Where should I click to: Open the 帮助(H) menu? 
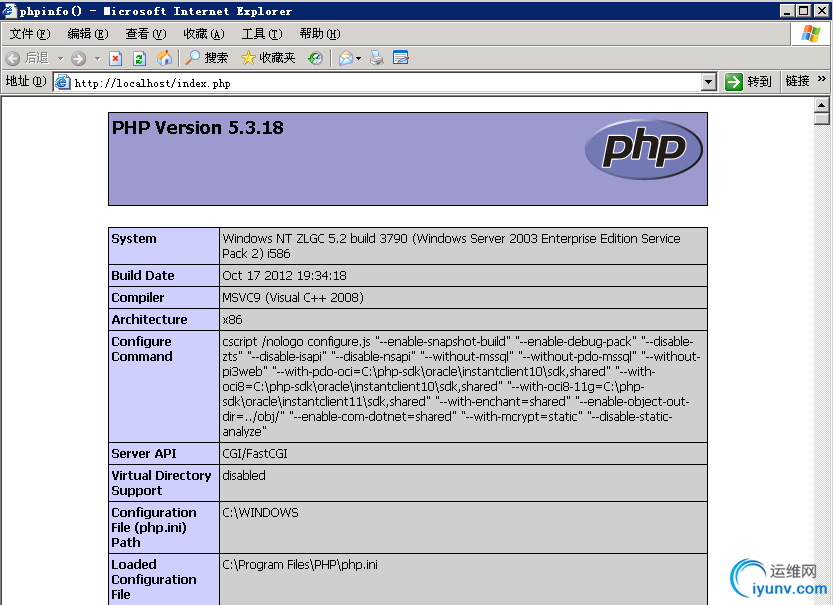coord(320,34)
